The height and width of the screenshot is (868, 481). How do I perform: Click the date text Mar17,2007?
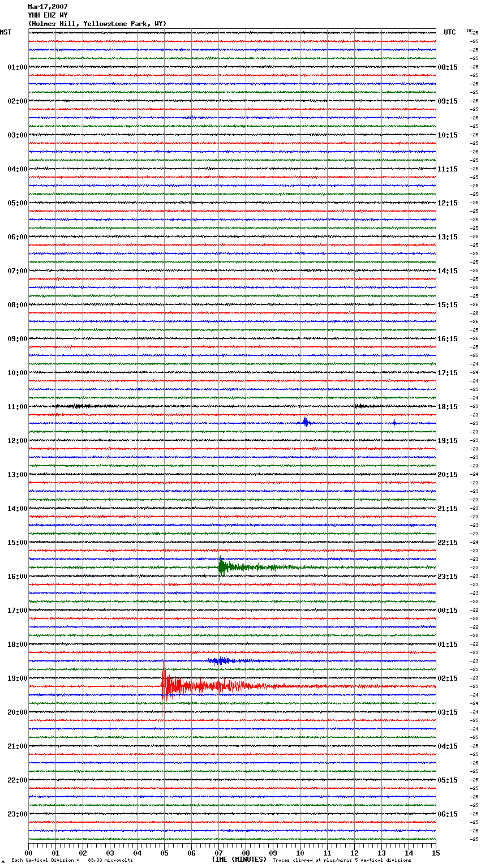tap(48, 7)
